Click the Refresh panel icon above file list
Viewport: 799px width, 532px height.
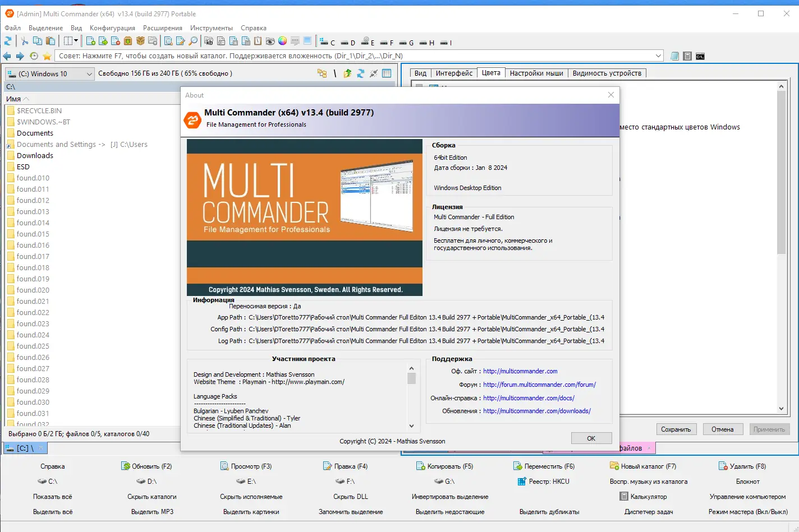tap(361, 73)
